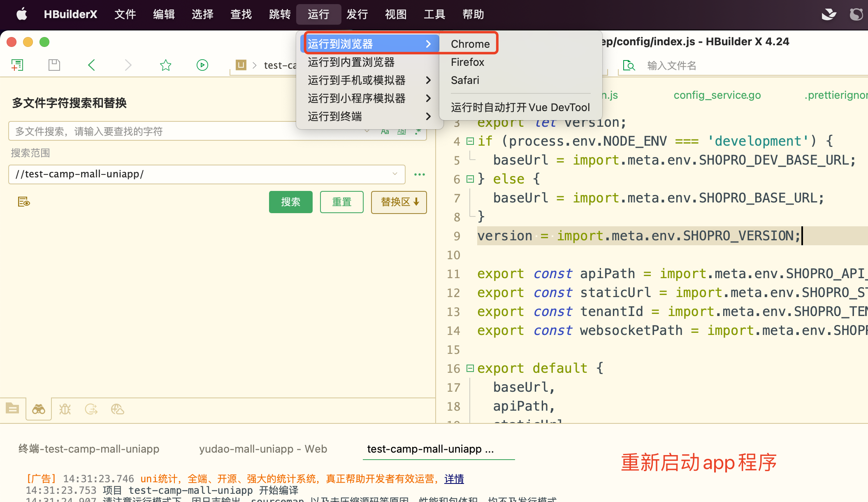
Task: Open the 文件 menu
Action: (125, 14)
